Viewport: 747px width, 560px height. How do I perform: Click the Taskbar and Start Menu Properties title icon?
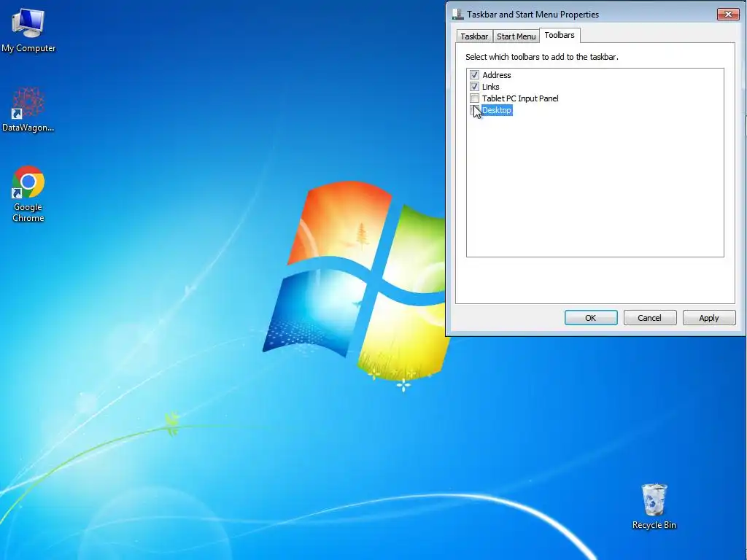tap(458, 15)
